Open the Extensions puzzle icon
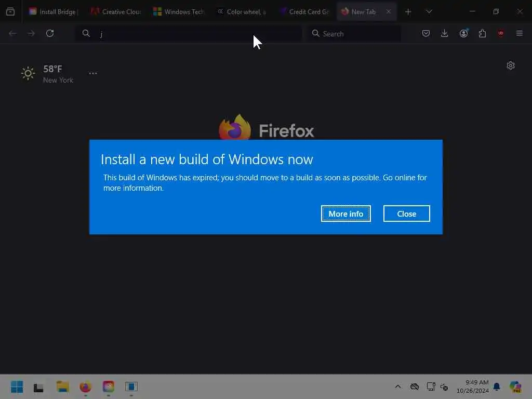The width and height of the screenshot is (532, 399). pyautogui.click(x=482, y=33)
